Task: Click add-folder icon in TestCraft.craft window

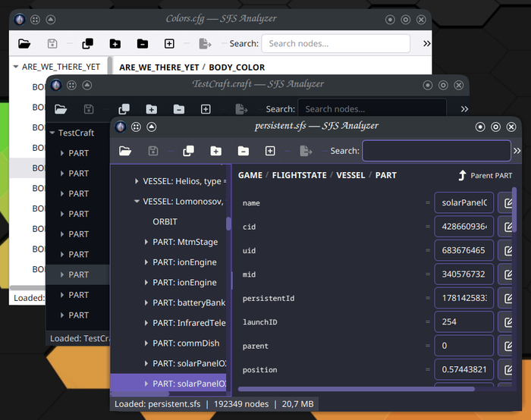Action: tap(152, 109)
